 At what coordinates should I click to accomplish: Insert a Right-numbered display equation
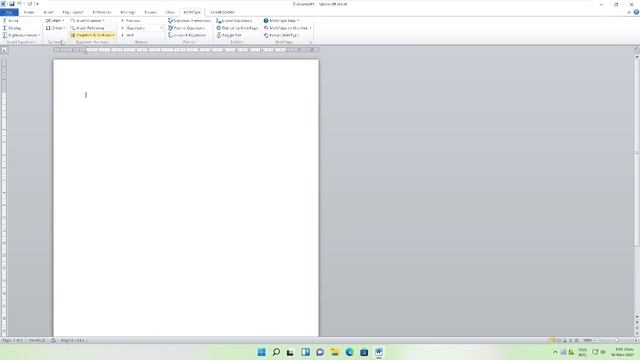[x=21, y=35]
